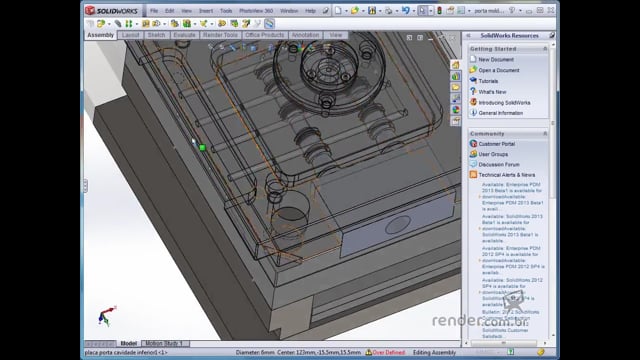Switch to the Motion Study 1 tab
This screenshot has width=640, height=360.
164,343
